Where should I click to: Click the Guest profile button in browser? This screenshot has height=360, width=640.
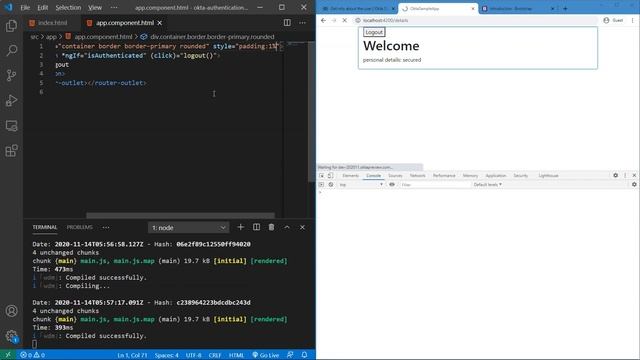613,20
